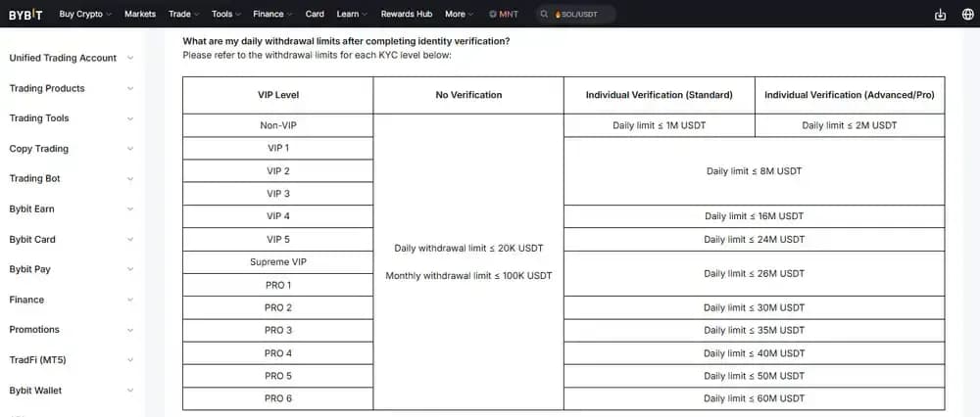Click the search magnifier icon
Screen dimensions: 980x417
(x=544, y=15)
